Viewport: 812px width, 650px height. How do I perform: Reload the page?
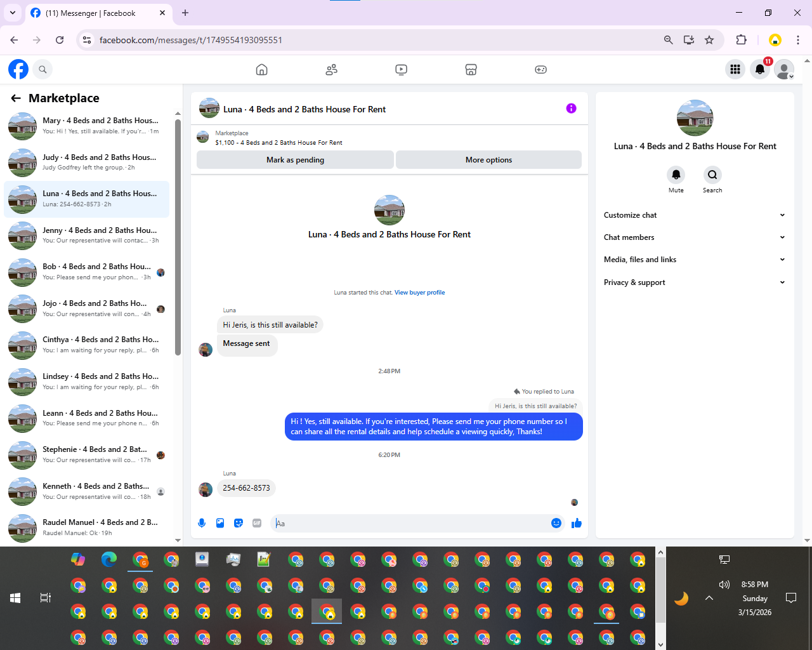[60, 40]
